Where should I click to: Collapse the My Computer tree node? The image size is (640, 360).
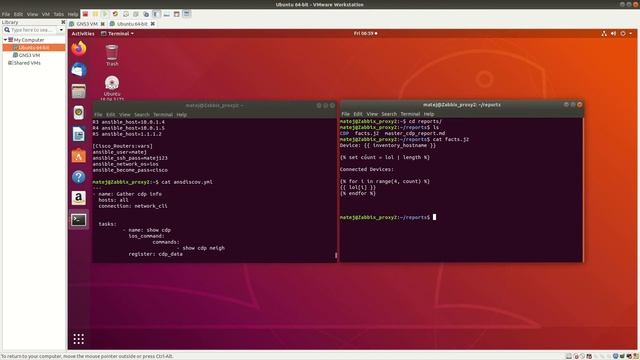point(5,40)
